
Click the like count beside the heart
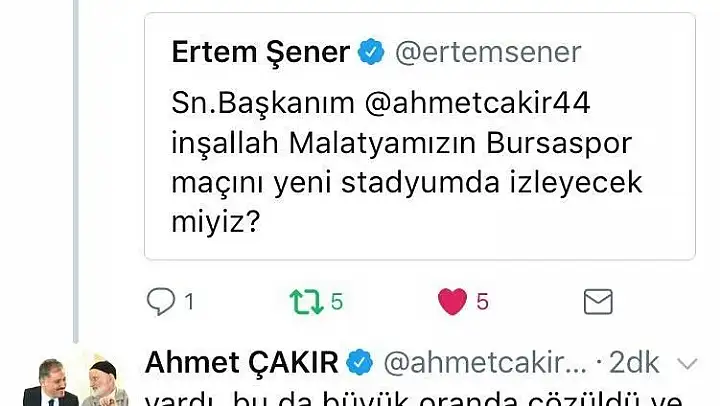[482, 302]
